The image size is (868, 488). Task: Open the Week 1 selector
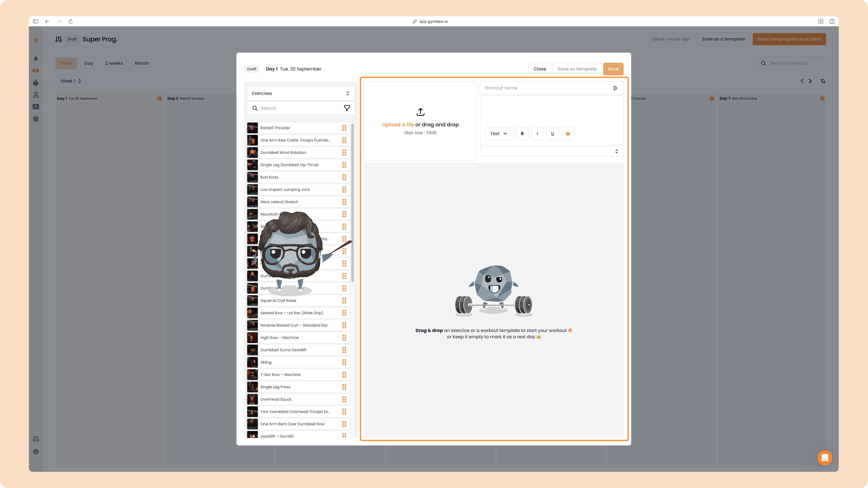click(x=71, y=81)
